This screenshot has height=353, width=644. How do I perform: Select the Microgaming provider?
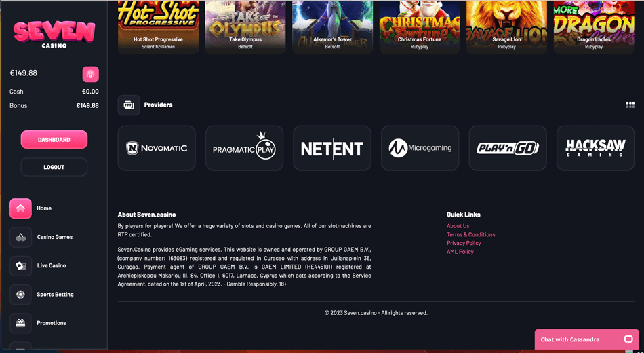point(420,148)
